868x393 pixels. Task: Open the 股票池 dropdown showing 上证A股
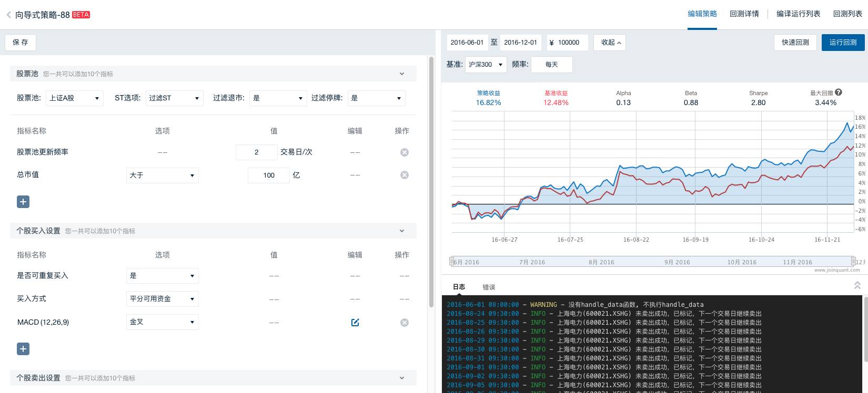click(74, 98)
